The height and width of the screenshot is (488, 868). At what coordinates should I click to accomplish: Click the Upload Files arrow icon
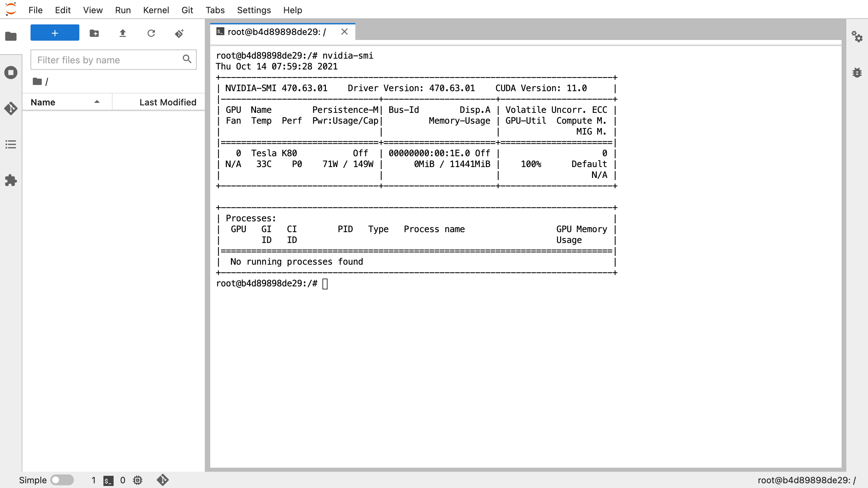pyautogui.click(x=123, y=33)
